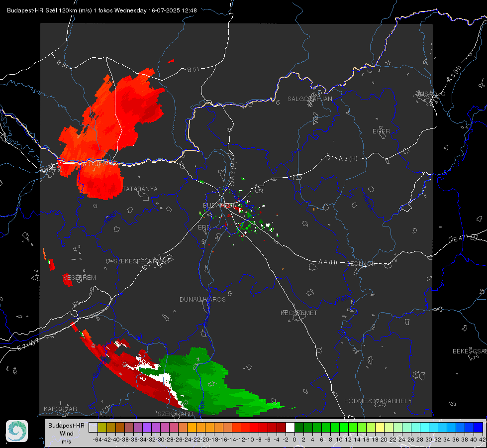
Task: Click the '-64' value in the legend scale
Action: point(97,440)
